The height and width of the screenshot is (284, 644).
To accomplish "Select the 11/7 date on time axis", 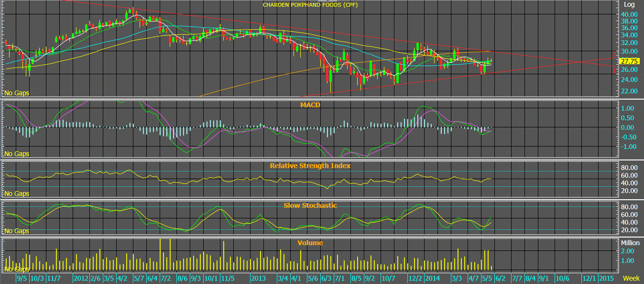I will point(54,278).
